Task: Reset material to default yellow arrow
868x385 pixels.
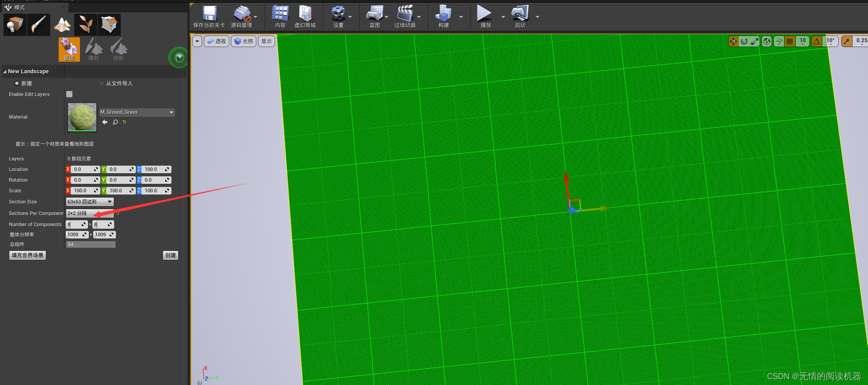Action: click(124, 122)
